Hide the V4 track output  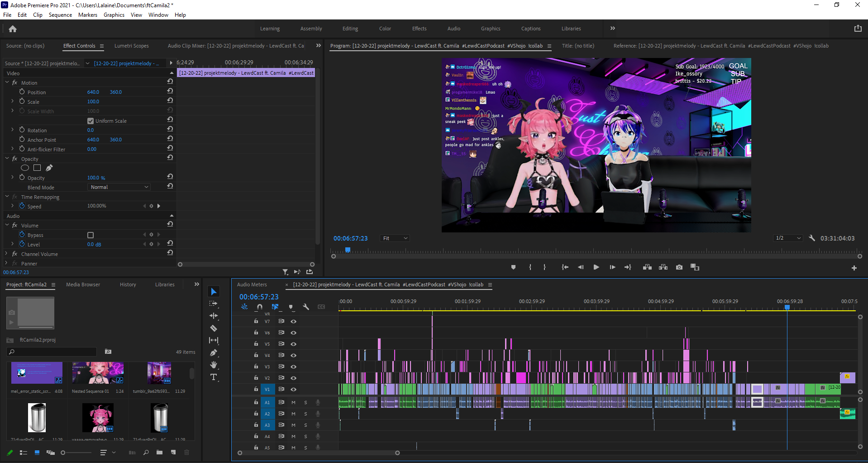pos(293,355)
